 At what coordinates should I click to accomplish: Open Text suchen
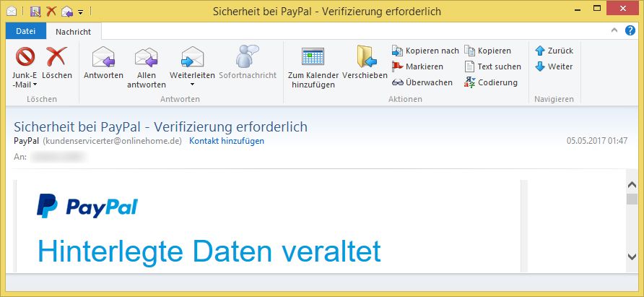pos(492,66)
